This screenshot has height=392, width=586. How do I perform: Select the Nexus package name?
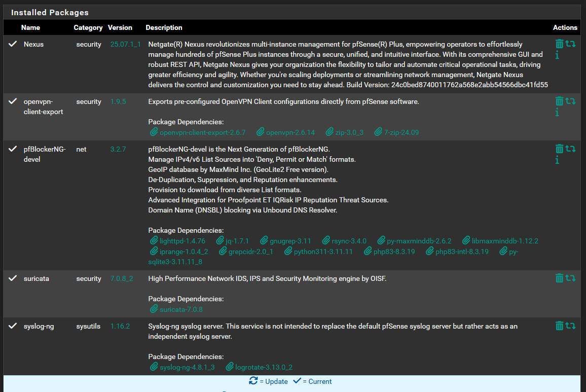[x=33, y=44]
